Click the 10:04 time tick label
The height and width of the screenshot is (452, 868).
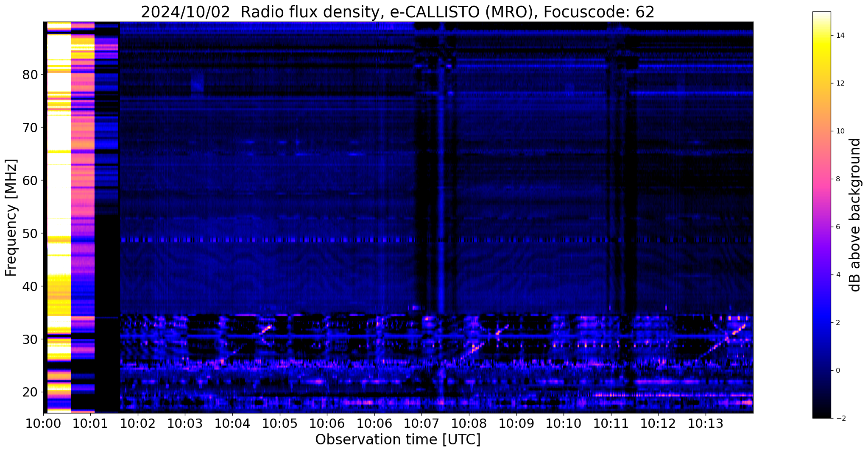click(232, 423)
